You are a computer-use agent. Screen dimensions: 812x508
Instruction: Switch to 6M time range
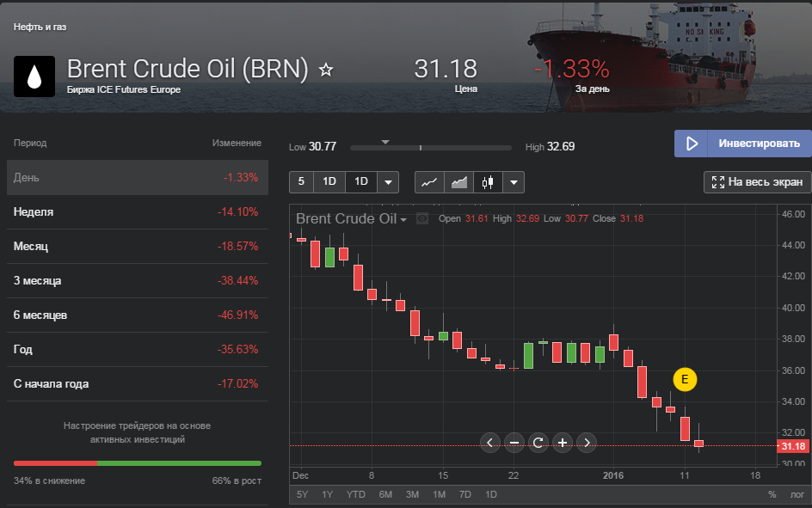point(385,494)
